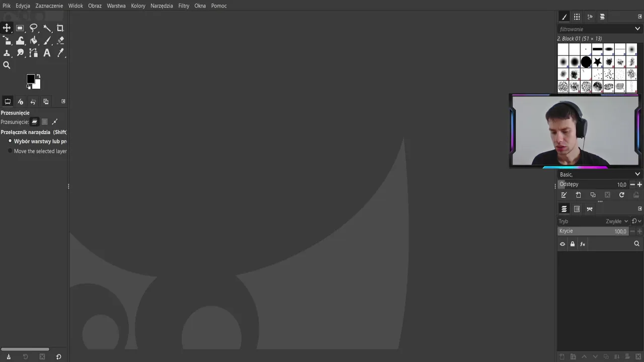This screenshot has width=644, height=362.
Task: Select the Fuzzy Select magic wand tool
Action: pyautogui.click(x=47, y=28)
